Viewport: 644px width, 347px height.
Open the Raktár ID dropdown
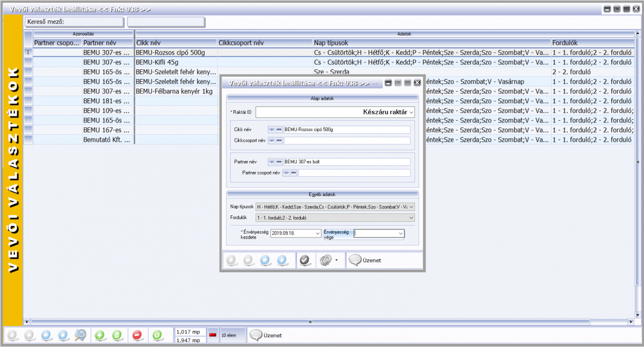point(411,112)
